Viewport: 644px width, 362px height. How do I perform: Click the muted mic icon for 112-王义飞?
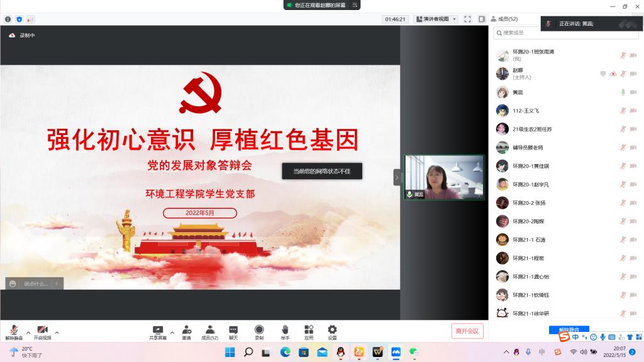[623, 111]
